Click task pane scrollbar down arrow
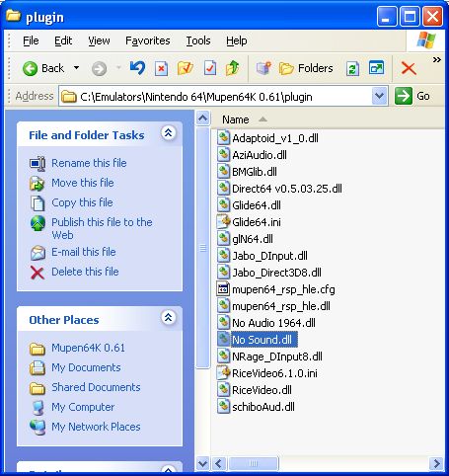Screen dimensions: 449x476 click(x=203, y=464)
